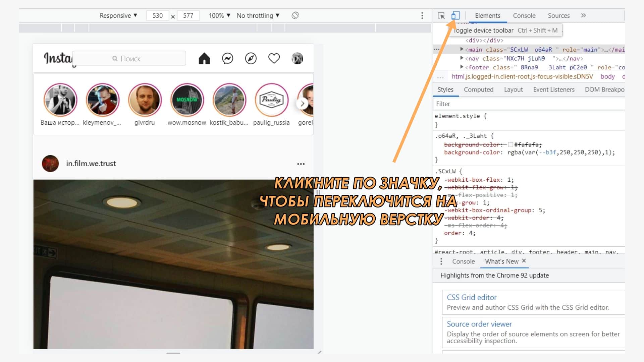Open the No throttling dropdown

tap(258, 15)
